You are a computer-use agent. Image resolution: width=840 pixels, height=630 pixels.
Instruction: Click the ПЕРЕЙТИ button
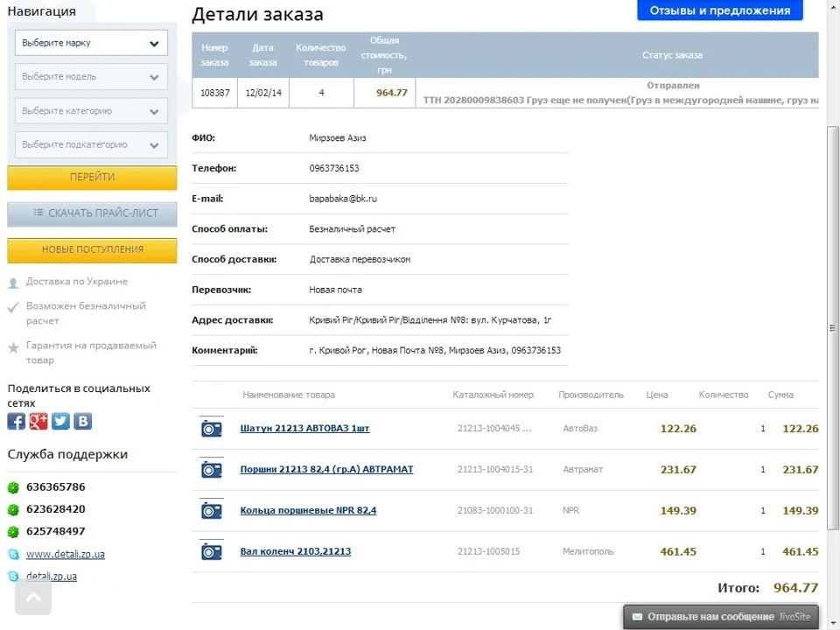point(92,178)
